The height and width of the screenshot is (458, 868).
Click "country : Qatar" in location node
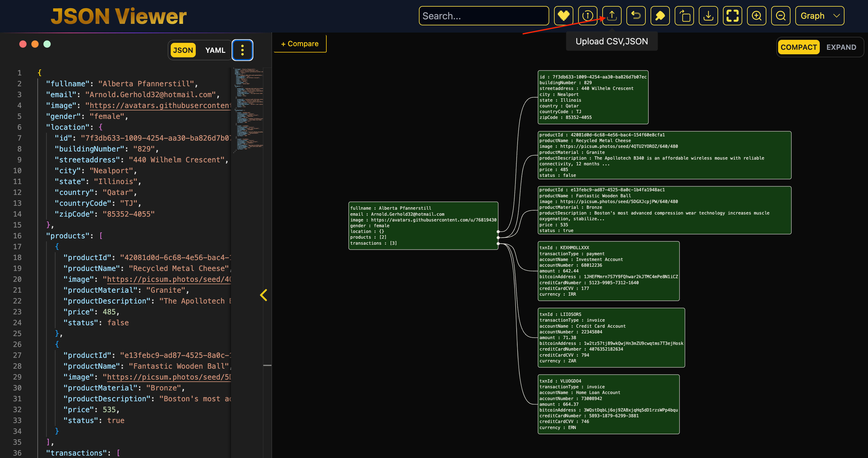pos(559,106)
